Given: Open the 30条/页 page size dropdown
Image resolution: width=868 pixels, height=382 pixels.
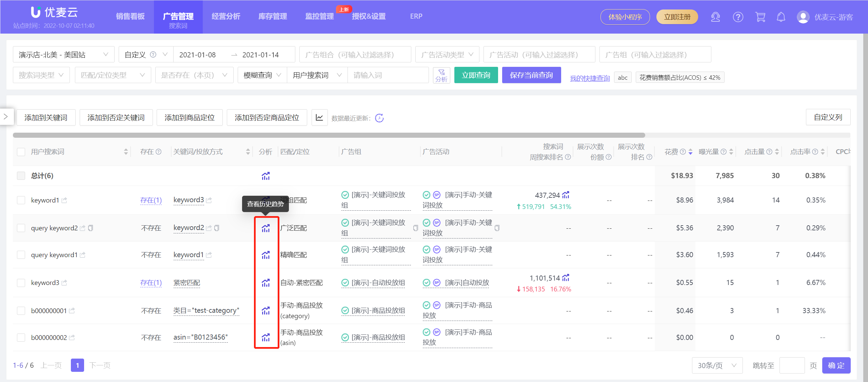Looking at the screenshot, I should coord(717,365).
